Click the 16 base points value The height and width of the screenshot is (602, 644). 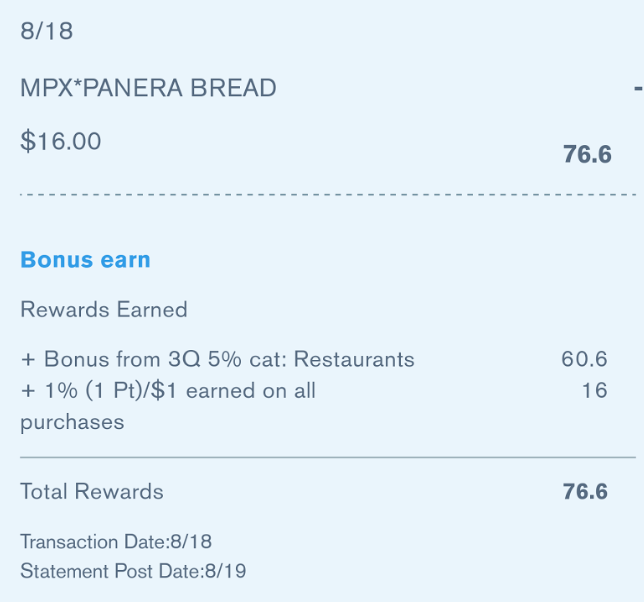point(595,391)
